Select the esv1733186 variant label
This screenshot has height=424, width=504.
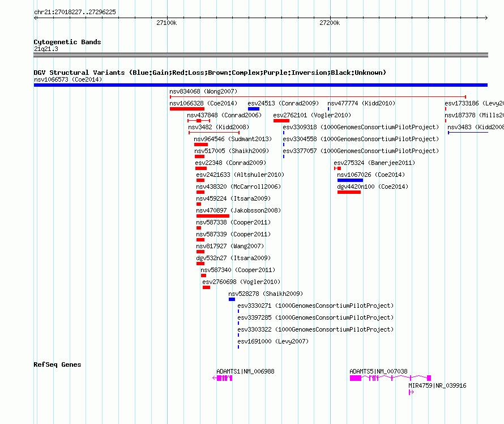(474, 103)
